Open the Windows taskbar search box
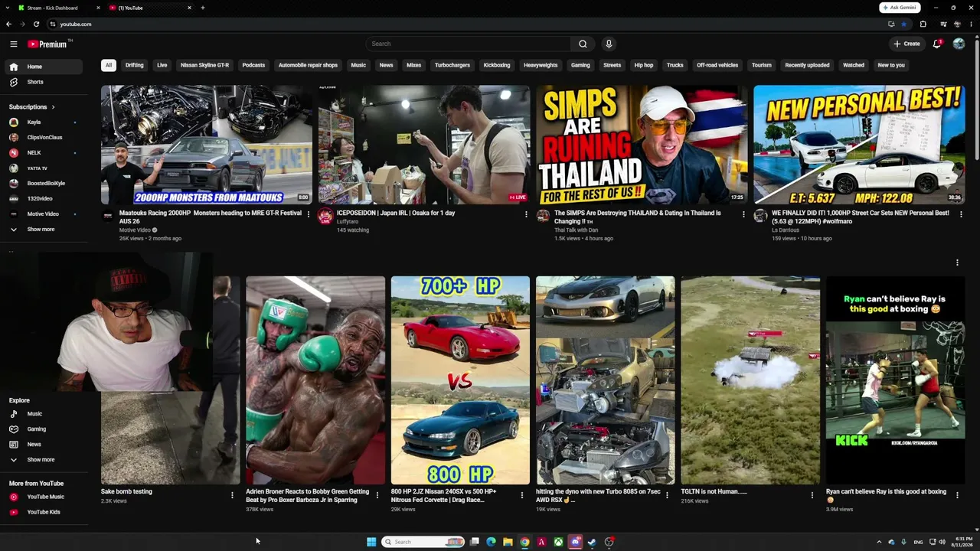This screenshot has height=551, width=980. click(423, 542)
